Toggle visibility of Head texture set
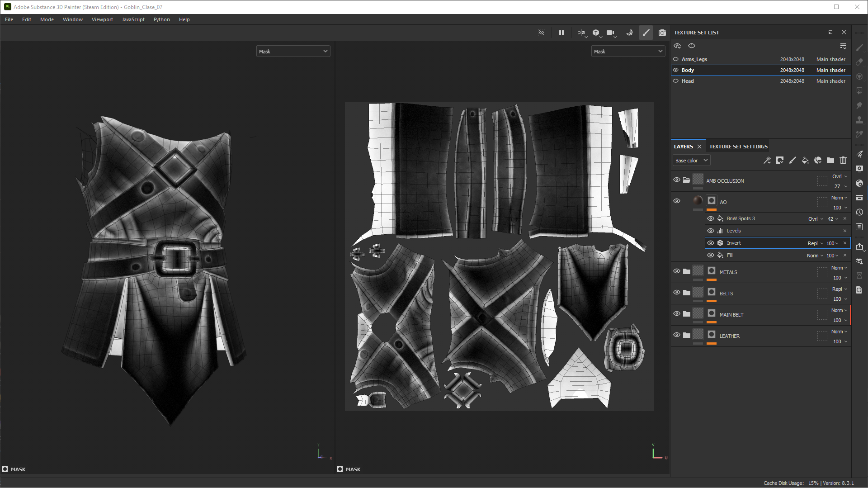Screen dimensions: 868x488 coord(676,81)
